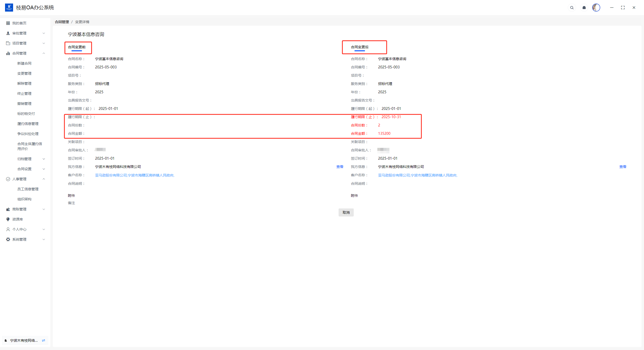Expand the 归档管理 submenu chevron
644x350 pixels.
[44, 159]
